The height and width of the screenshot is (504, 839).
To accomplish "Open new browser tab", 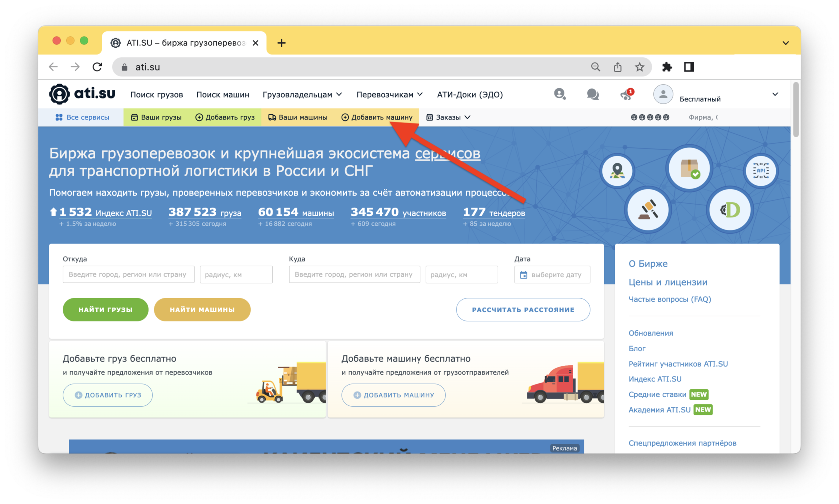I will coord(282,43).
